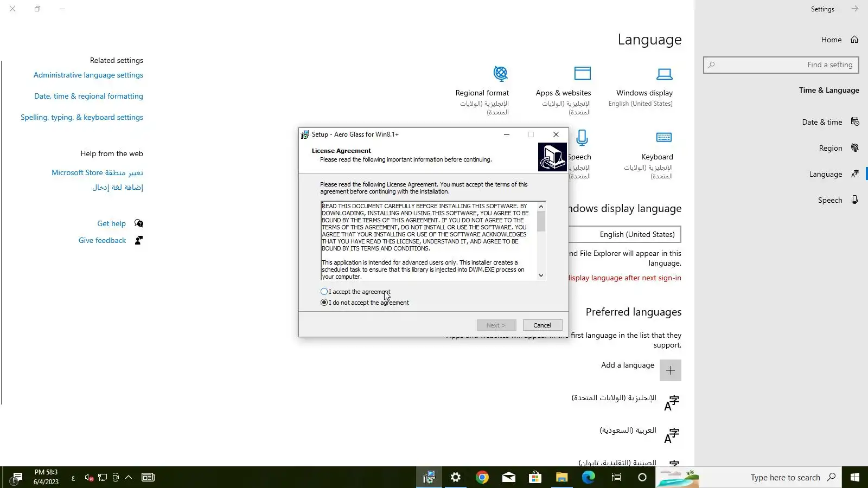Open Date, time & regional formatting link
The width and height of the screenshot is (868, 488).
tap(89, 96)
